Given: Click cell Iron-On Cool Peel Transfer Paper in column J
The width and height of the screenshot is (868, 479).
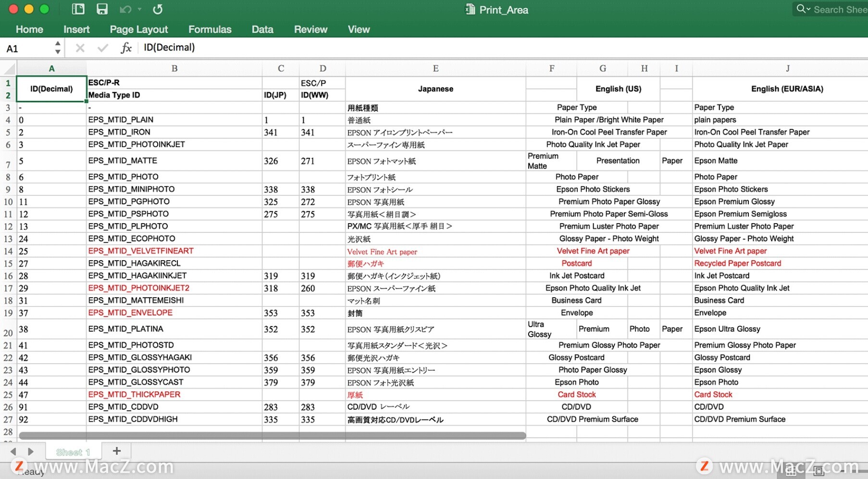Looking at the screenshot, I should [x=780, y=132].
